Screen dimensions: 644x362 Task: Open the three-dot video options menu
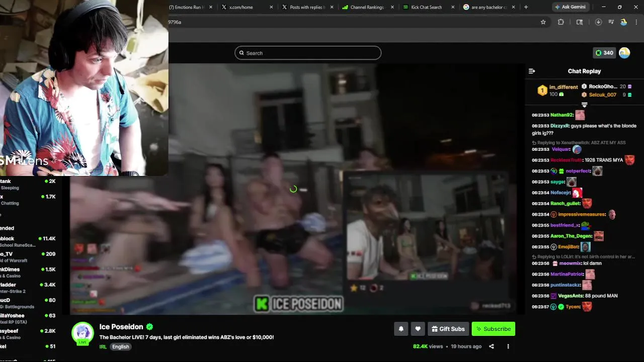coord(508,346)
